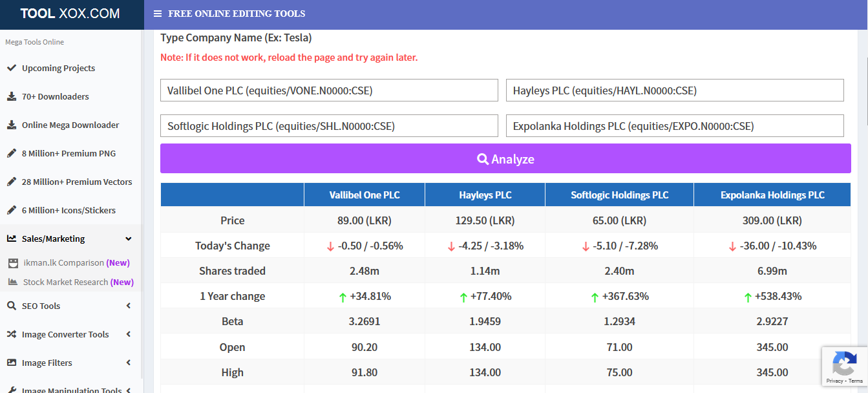The height and width of the screenshot is (393, 868).
Task: Click the 91.80 high value
Action: (365, 372)
